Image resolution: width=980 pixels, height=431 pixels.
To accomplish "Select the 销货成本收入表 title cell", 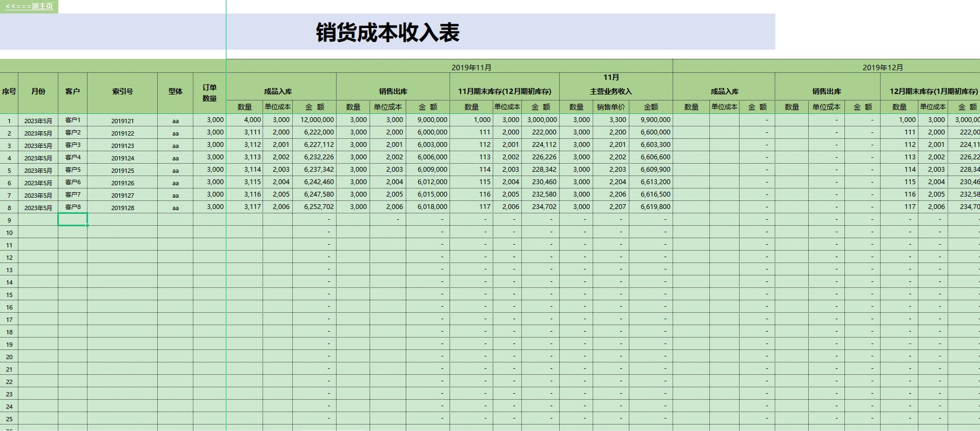I will pos(387,32).
